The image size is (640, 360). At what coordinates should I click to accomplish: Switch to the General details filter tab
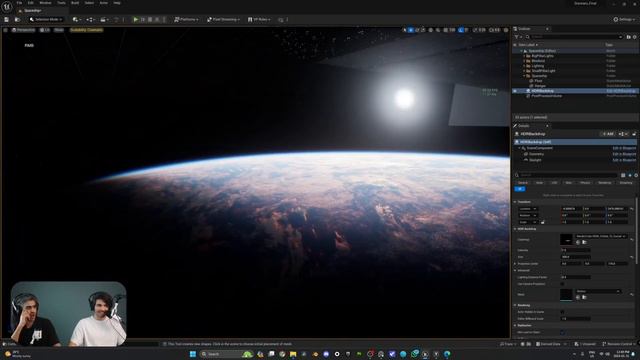[x=523, y=182]
